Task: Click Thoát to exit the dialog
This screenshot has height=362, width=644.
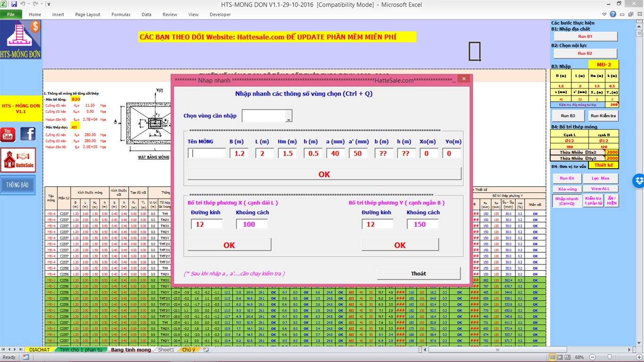Action: pos(418,273)
